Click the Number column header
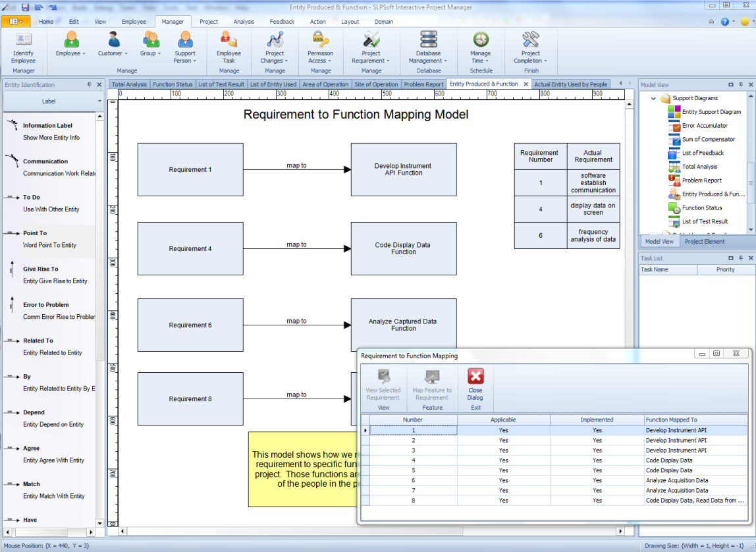The image size is (756, 552). pos(413,420)
